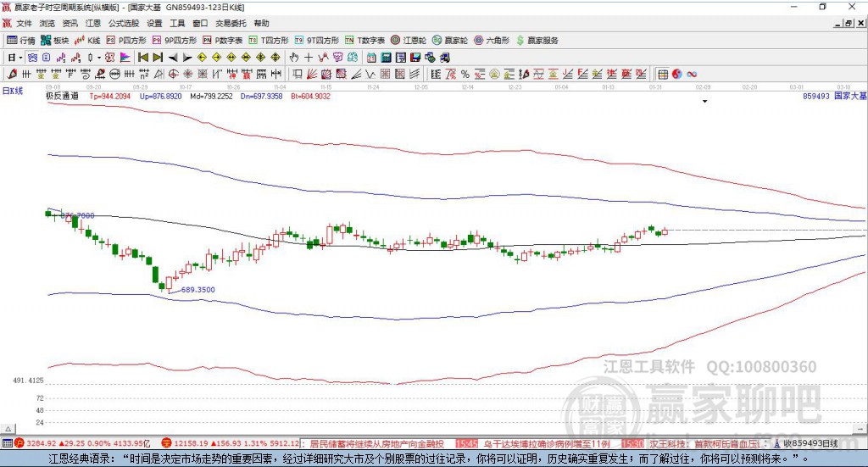The image size is (868, 467).
Task: Click the Md=799.2252 value
Action: click(x=211, y=96)
